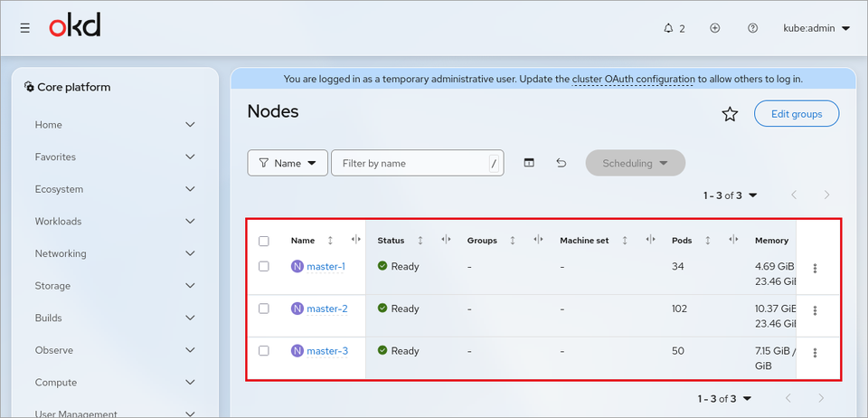Click the reset undo arrow icon
Image resolution: width=868 pixels, height=418 pixels.
click(561, 163)
